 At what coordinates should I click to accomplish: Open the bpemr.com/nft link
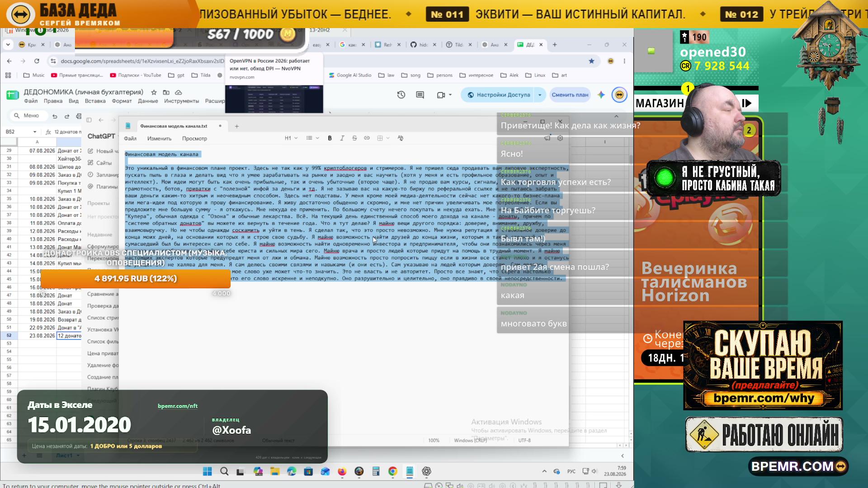pos(178,406)
